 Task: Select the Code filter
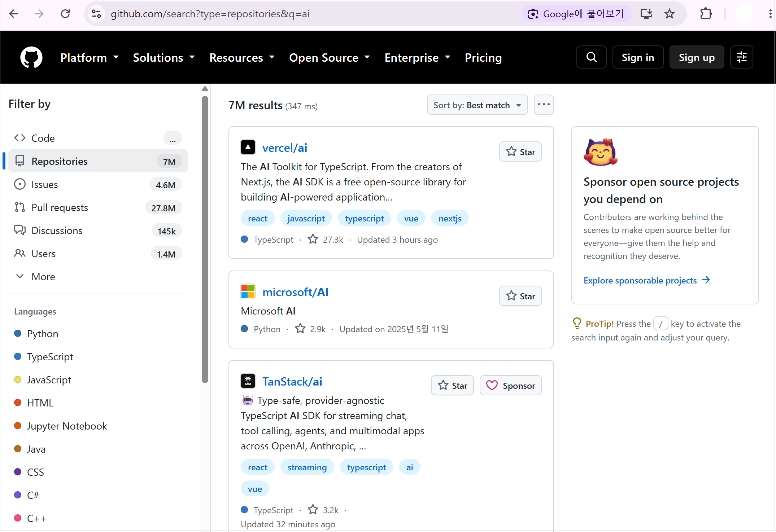click(x=98, y=138)
